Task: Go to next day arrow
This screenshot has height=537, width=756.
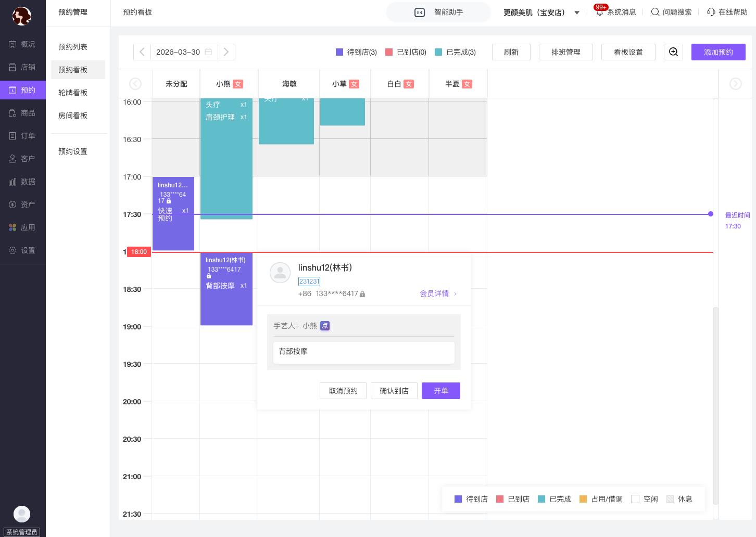Action: tap(226, 52)
